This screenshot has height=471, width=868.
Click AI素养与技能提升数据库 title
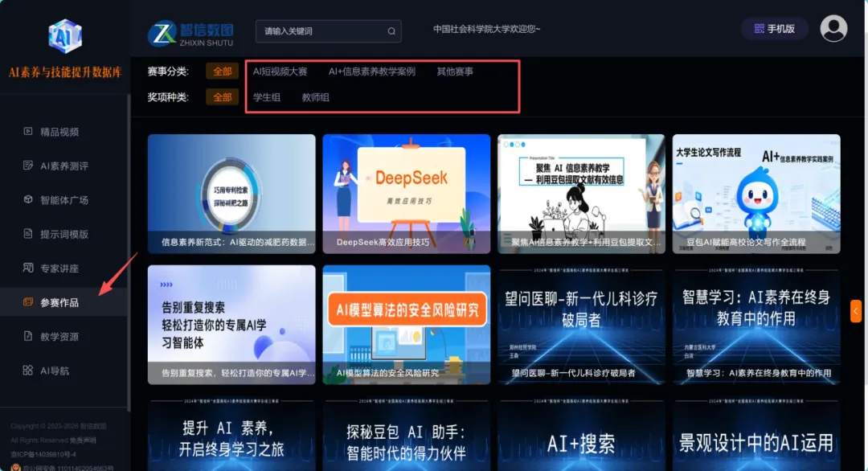pos(65,72)
